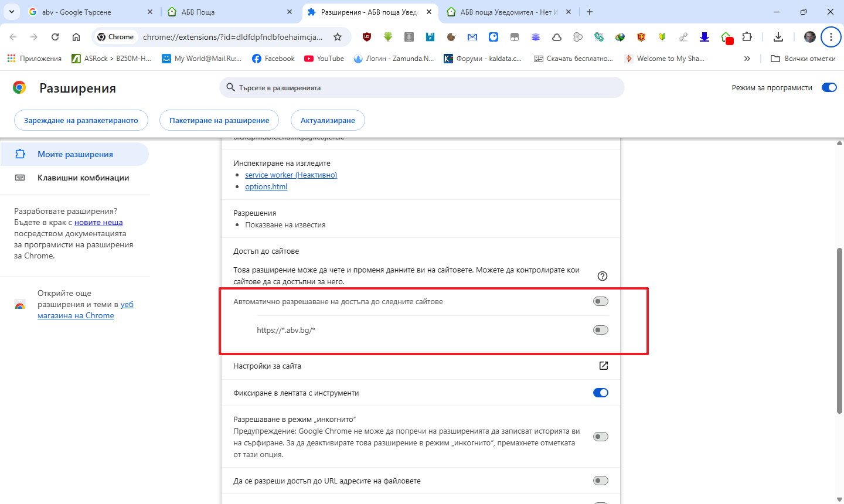Open site settings external link icon
The width and height of the screenshot is (844, 504).
[604, 366]
